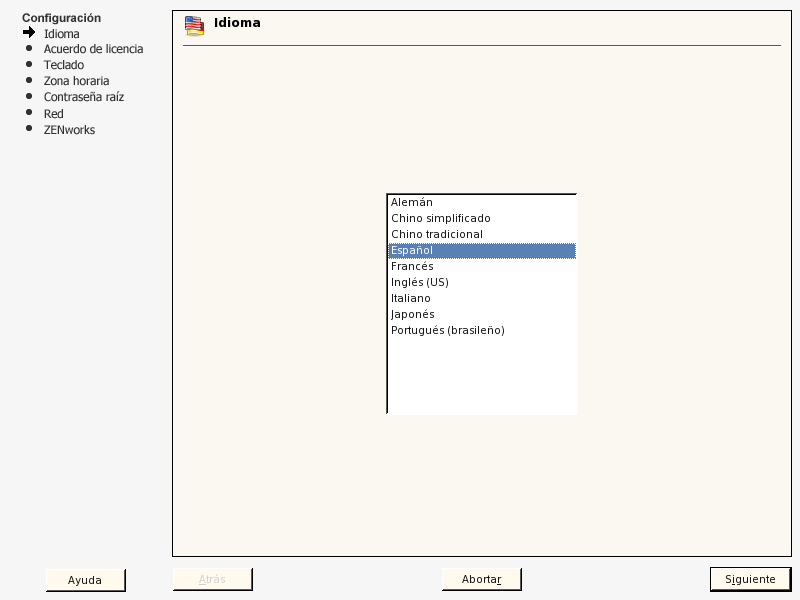Select Japonés in the language list
Screen dimensions: 800x600
[482, 314]
